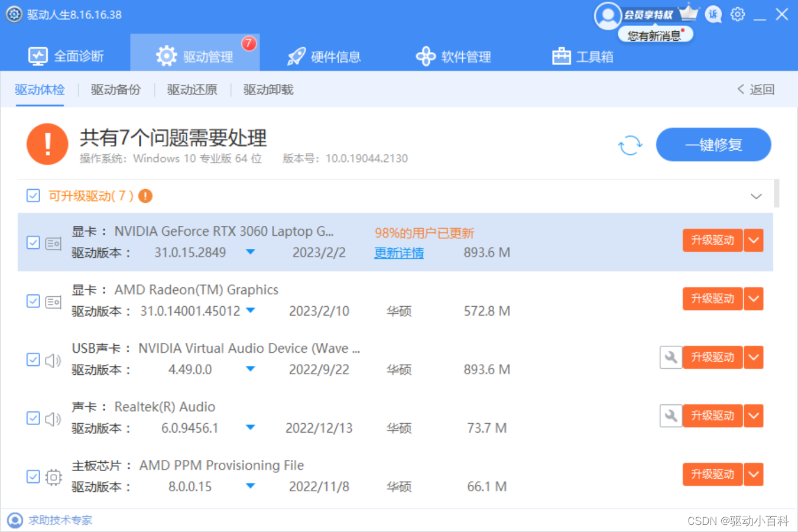Open the feedback 诉 bubble icon
This screenshot has width=798, height=532.
[x=713, y=14]
